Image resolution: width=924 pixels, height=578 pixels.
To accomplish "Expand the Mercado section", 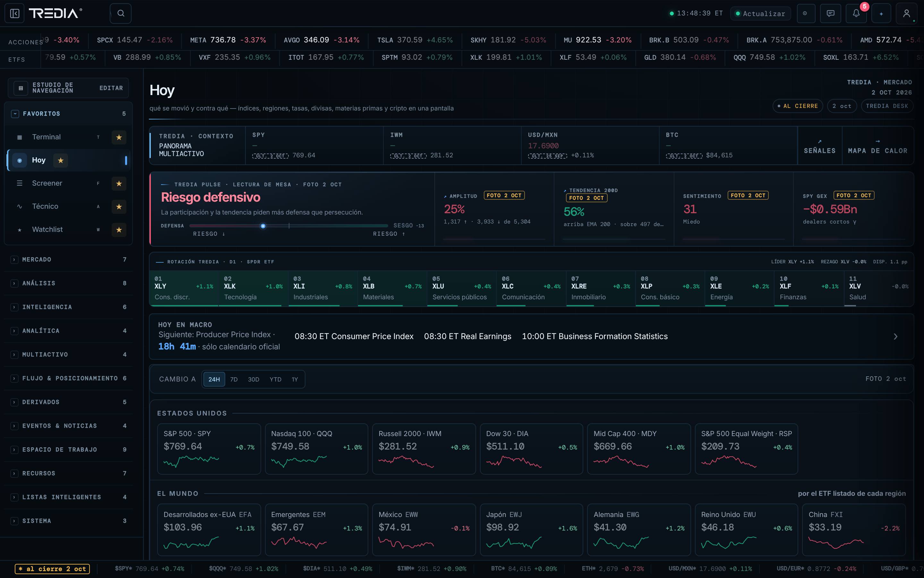I will pyautogui.click(x=69, y=259).
